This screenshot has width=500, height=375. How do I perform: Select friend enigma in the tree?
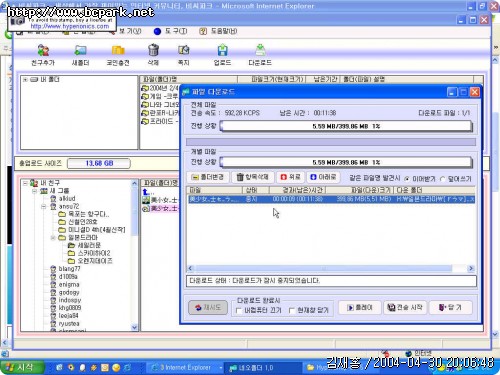coord(69,285)
